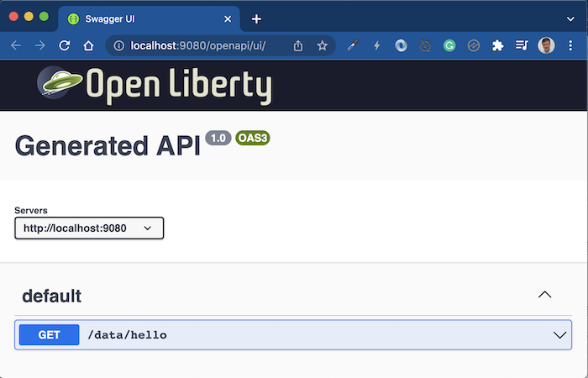Click the macOS red close window button
This screenshot has height=378, width=588.
pyautogui.click(x=13, y=17)
